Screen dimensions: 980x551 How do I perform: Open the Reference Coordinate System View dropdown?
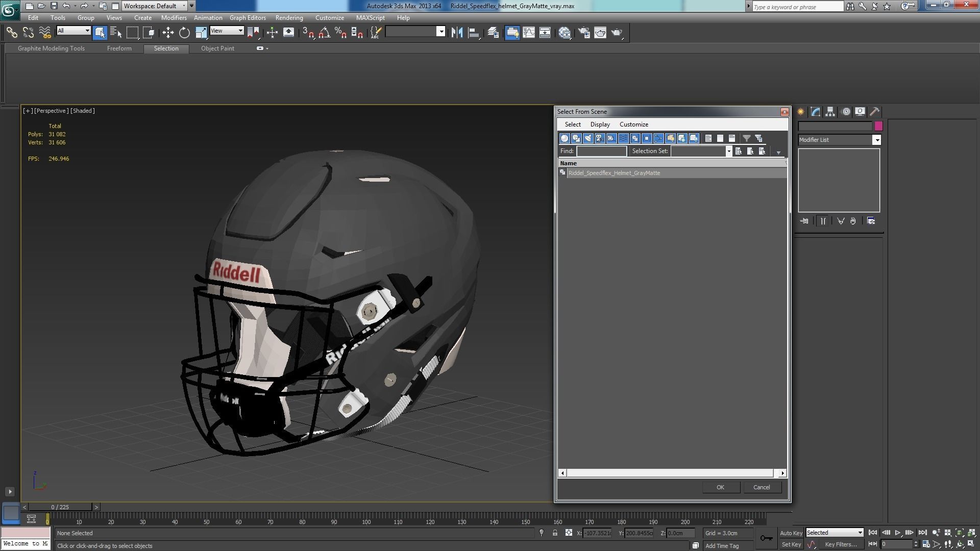227,31
